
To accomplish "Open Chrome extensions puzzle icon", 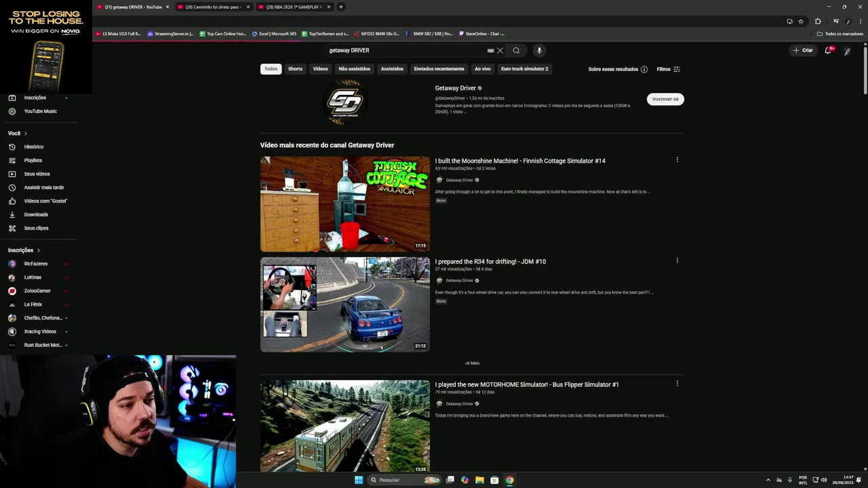I will [818, 21].
